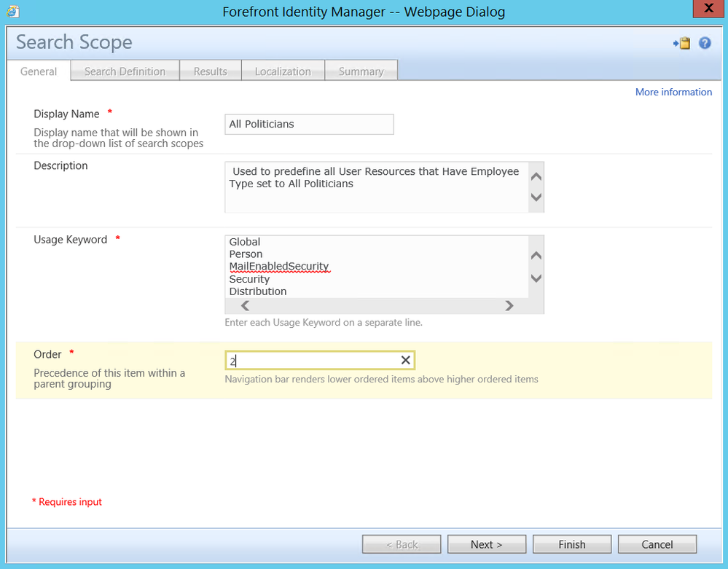
Task: Click the help question mark icon
Action: click(705, 43)
